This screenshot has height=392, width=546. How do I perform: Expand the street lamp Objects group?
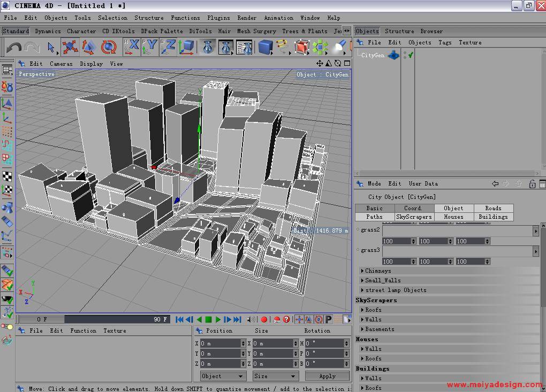(x=362, y=290)
